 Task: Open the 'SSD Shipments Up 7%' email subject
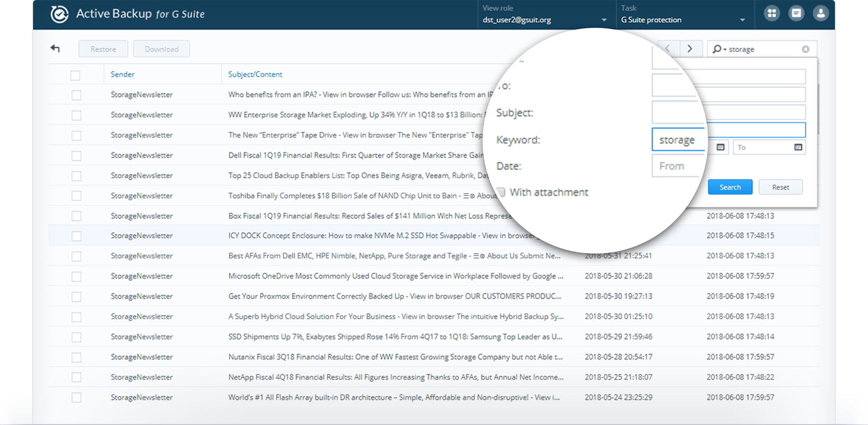tap(395, 337)
